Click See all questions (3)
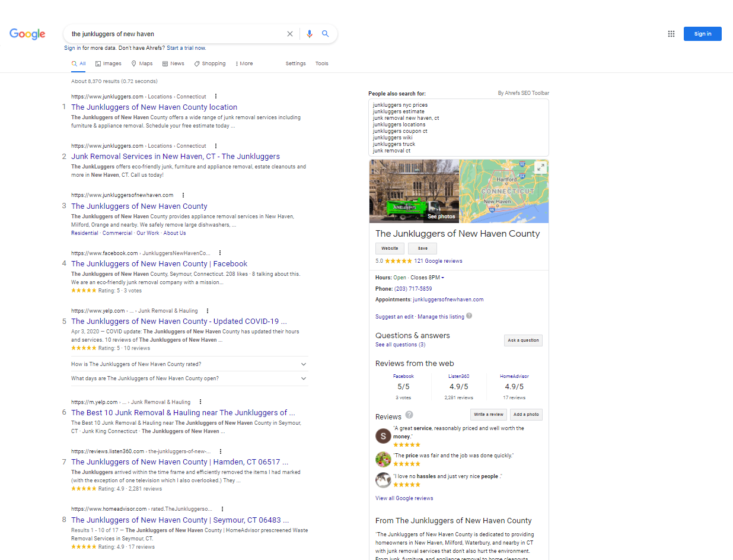This screenshot has width=733, height=560. pyautogui.click(x=400, y=345)
